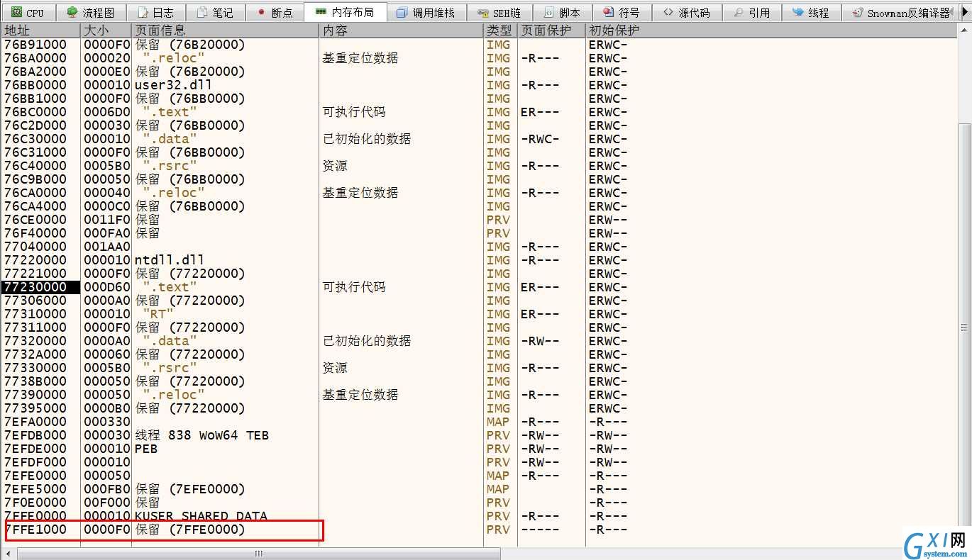The height and width of the screenshot is (560, 972).
Task: Click address 76BA0000
Action: 35,58
